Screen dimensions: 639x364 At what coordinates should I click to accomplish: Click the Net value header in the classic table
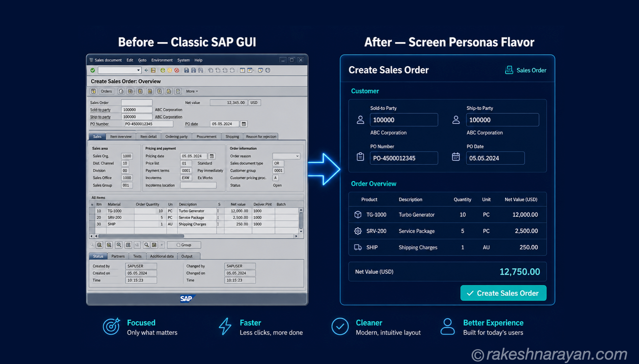click(x=238, y=204)
